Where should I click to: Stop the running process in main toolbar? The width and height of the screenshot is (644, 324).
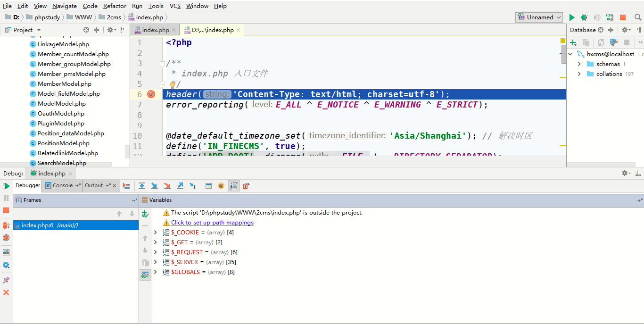coord(623,17)
